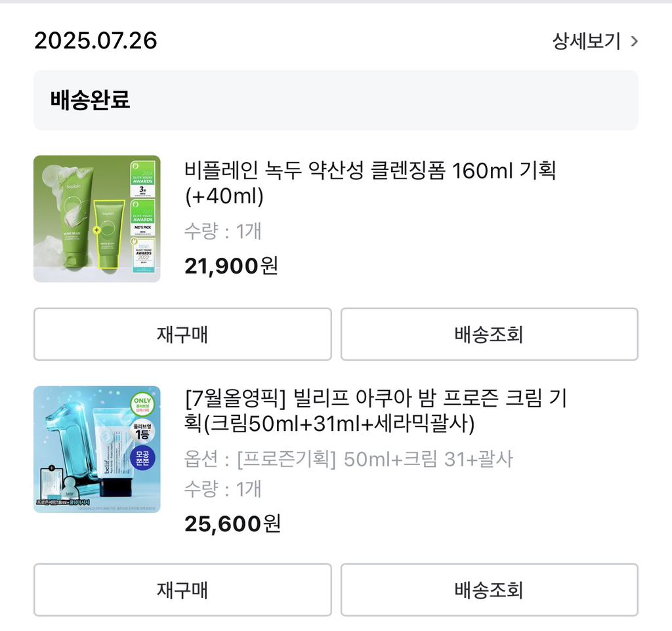Click the order date 2025.07.26
This screenshot has height=631, width=672.
pos(96,41)
